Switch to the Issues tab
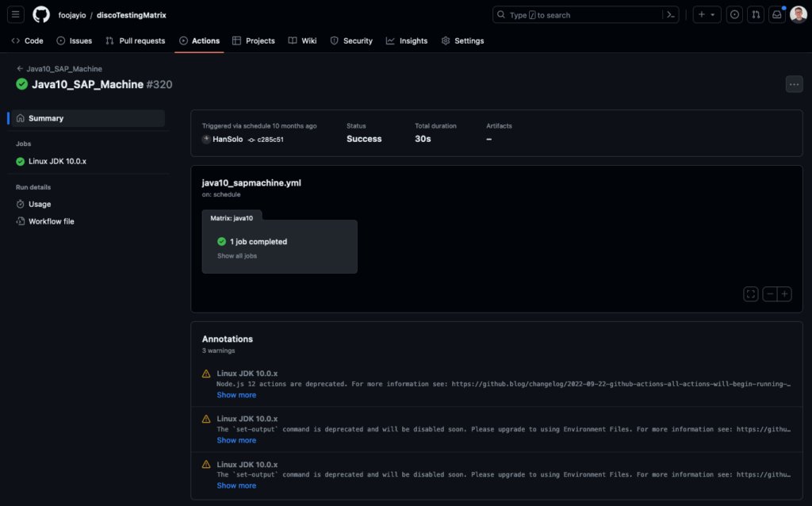This screenshot has width=812, height=506. [x=74, y=40]
